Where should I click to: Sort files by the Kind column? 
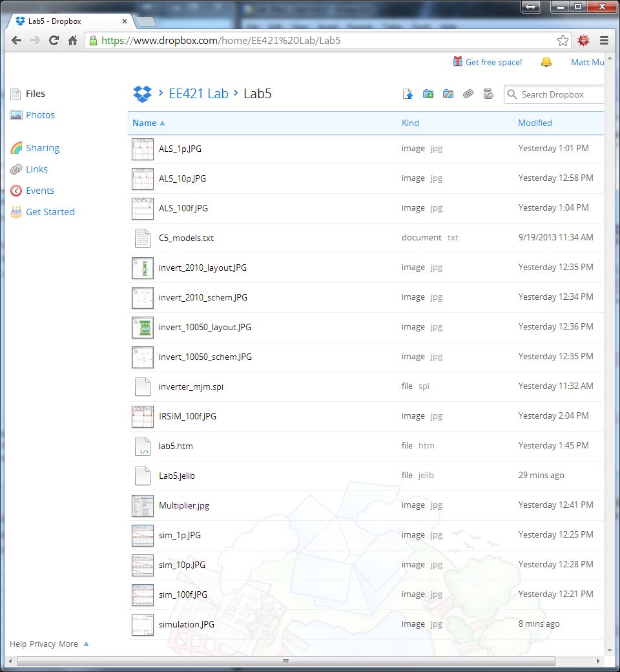(x=410, y=123)
